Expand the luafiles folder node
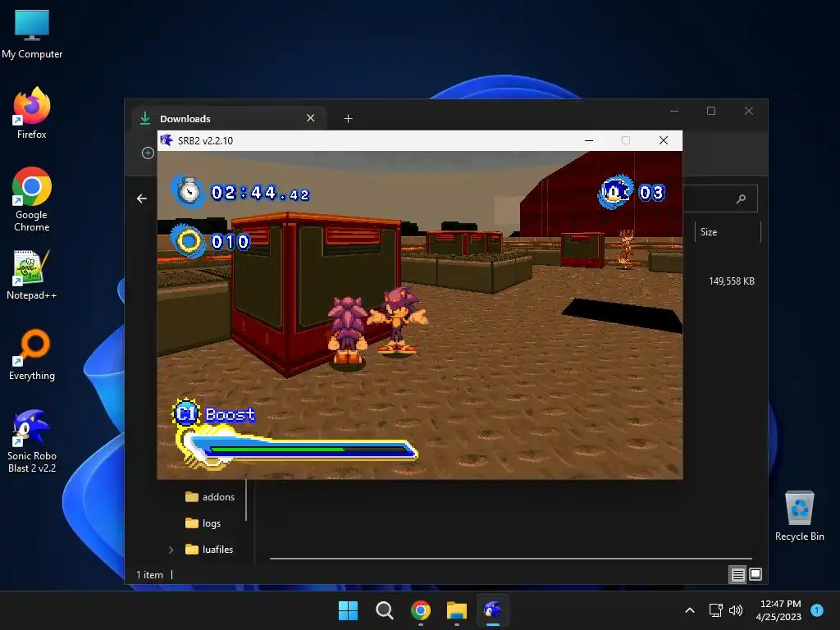Viewport: 840px width, 630px height. (x=171, y=550)
